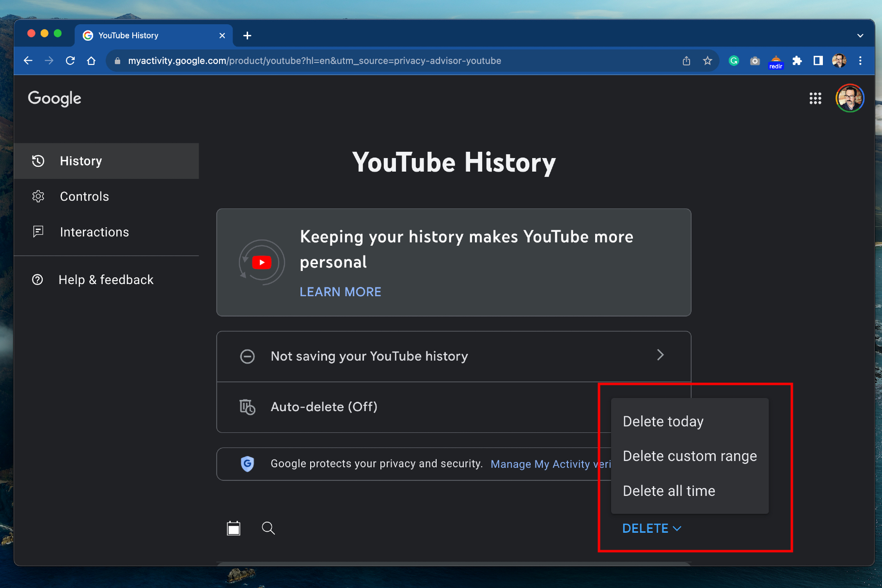Viewport: 882px width, 588px height.
Task: Choose Delete today
Action: (x=690, y=421)
